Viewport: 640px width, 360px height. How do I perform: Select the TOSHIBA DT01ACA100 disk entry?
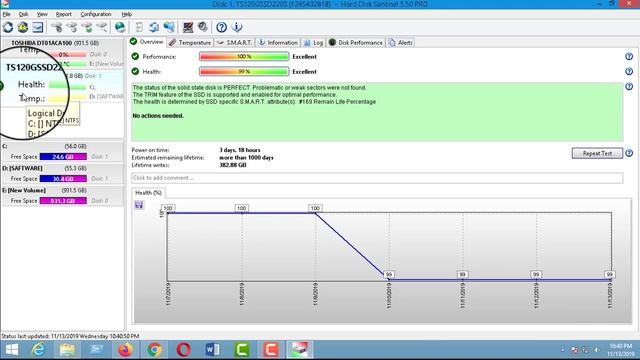pyautogui.click(x=55, y=43)
